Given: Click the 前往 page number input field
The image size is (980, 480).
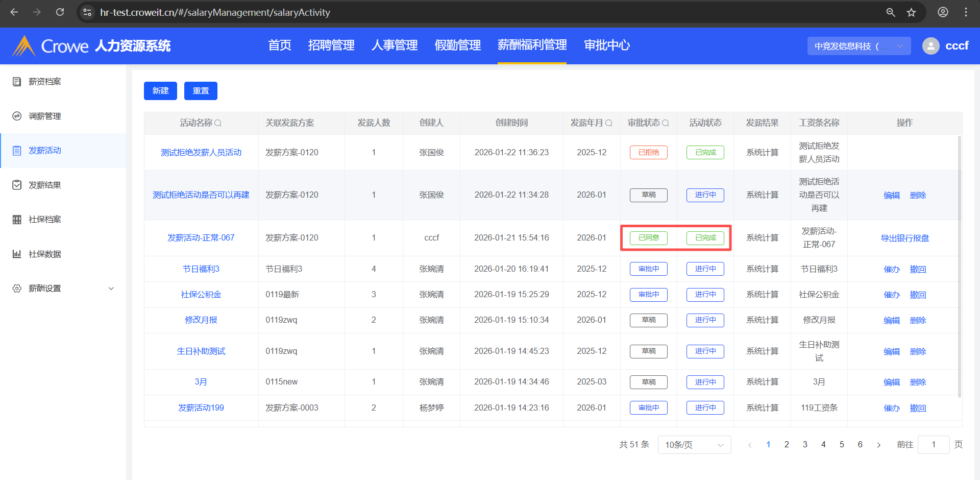Looking at the screenshot, I should (933, 445).
